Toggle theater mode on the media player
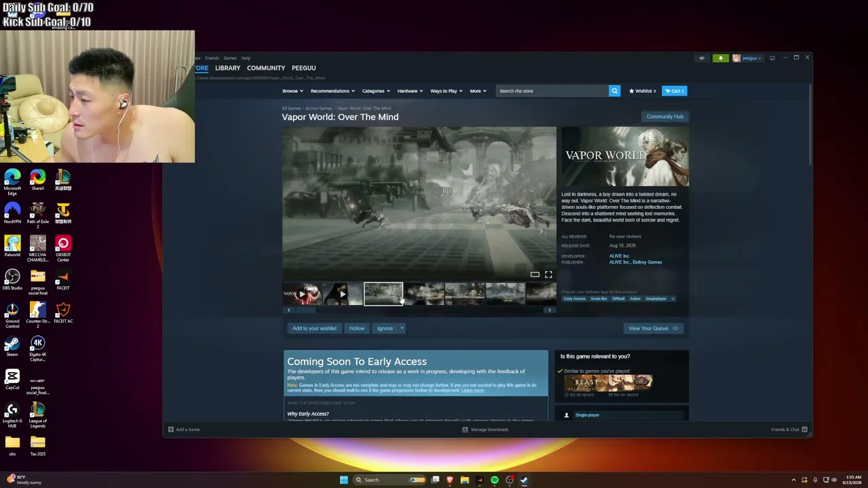 tap(535, 274)
